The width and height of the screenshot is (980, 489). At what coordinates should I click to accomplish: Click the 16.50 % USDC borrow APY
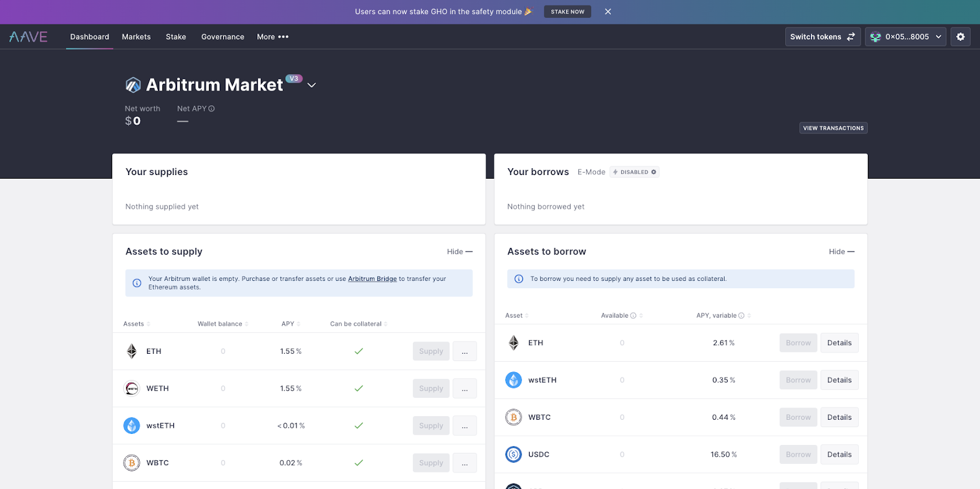coord(724,455)
